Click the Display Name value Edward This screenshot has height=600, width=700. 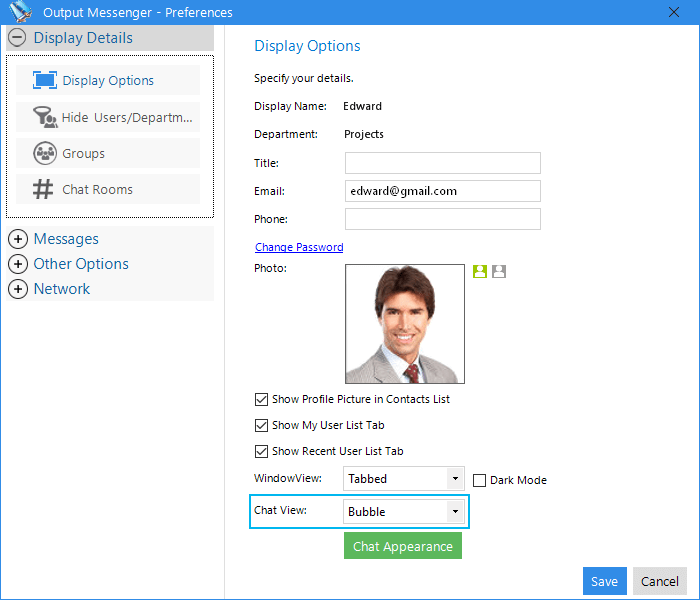point(362,106)
